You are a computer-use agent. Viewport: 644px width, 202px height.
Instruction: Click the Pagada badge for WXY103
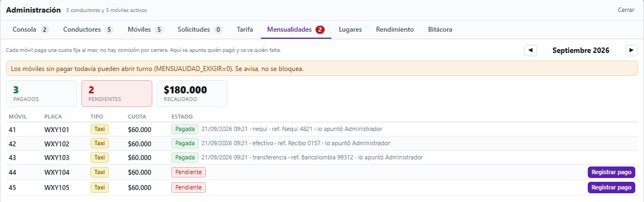[185, 158]
